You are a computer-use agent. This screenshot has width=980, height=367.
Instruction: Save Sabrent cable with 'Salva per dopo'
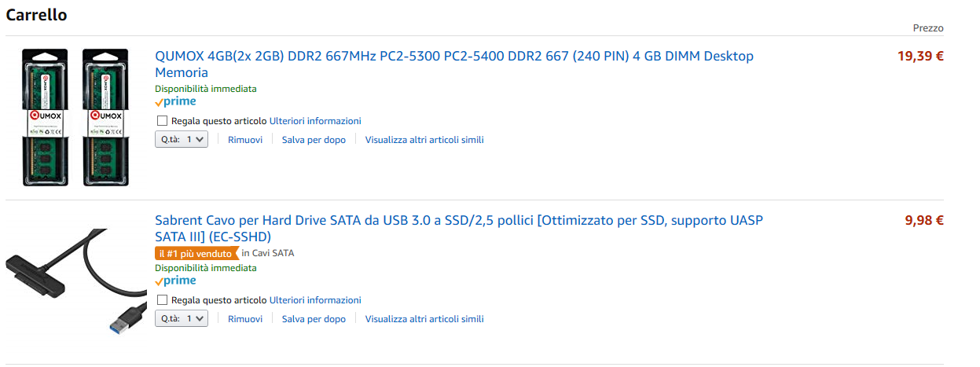[x=314, y=319]
